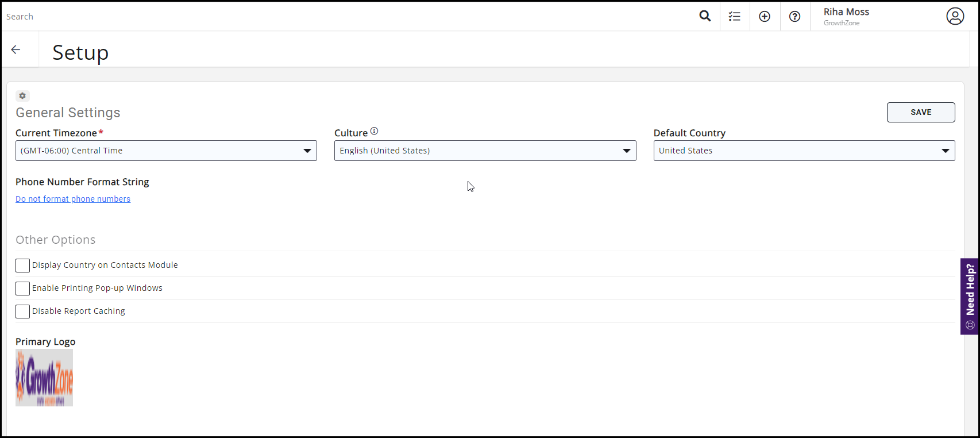
Task: Tick the Disable Report Caching checkbox
Action: coord(23,312)
